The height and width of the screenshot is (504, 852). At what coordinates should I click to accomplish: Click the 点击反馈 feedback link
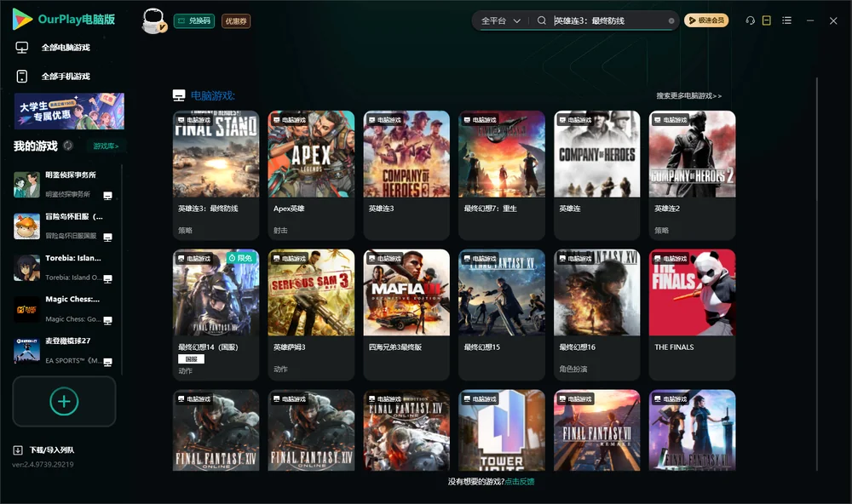pyautogui.click(x=520, y=482)
